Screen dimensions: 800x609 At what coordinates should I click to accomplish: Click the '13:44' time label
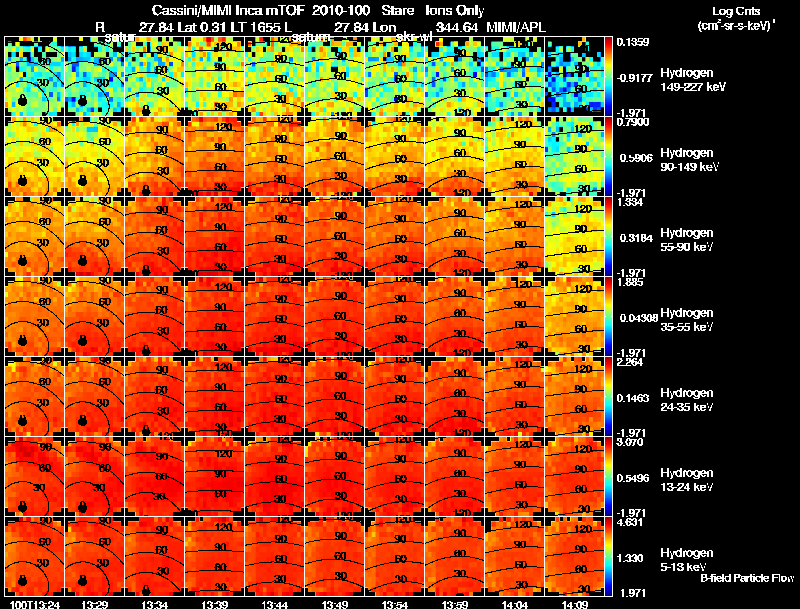point(275,604)
